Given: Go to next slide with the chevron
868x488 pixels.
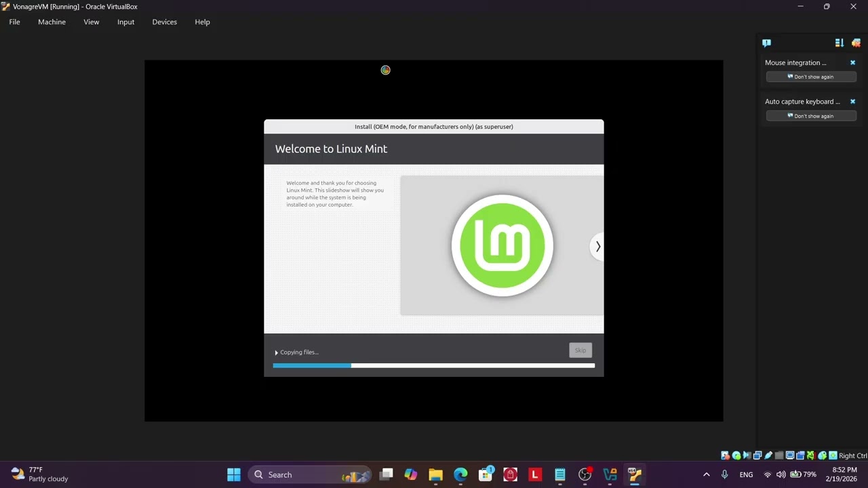Looking at the screenshot, I should point(597,247).
